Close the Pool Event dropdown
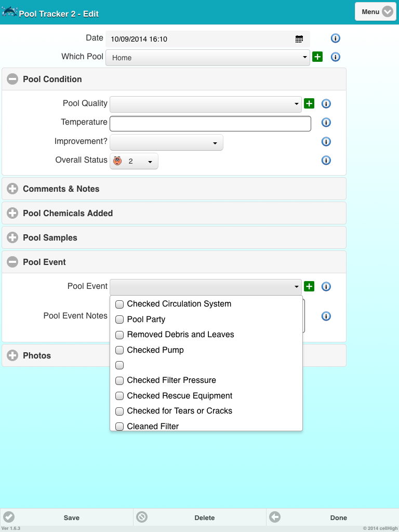This screenshot has width=399, height=532. click(x=206, y=287)
